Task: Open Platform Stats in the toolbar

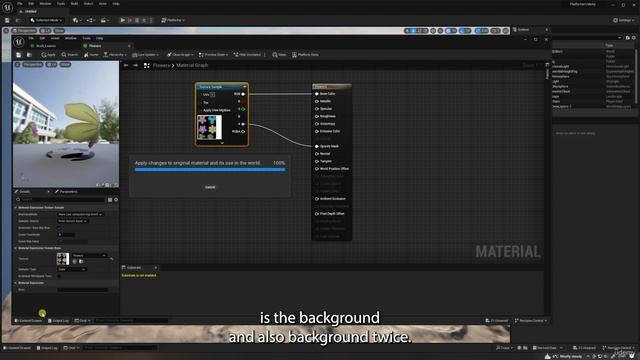Action: 305,55
